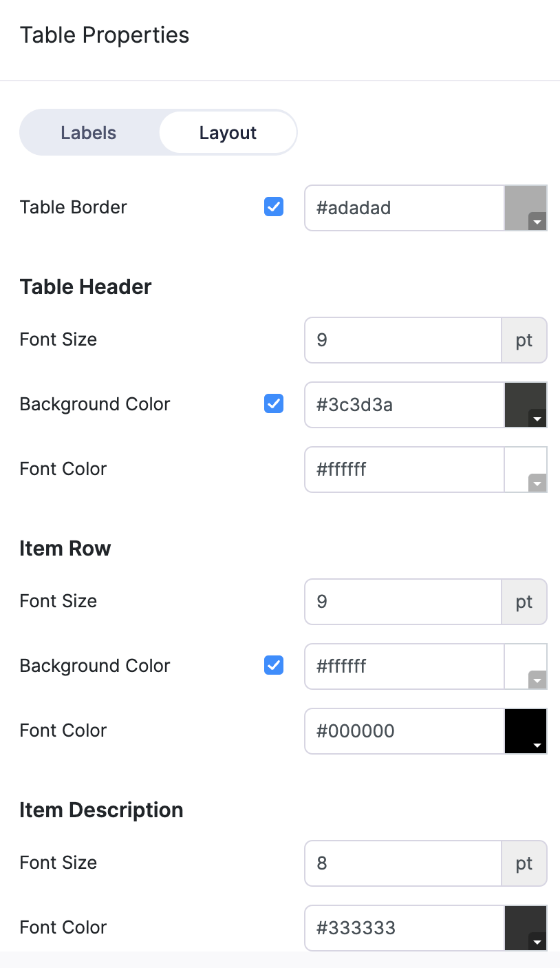
Task: Disable Item Row Background Color checkbox
Action: [x=274, y=666]
